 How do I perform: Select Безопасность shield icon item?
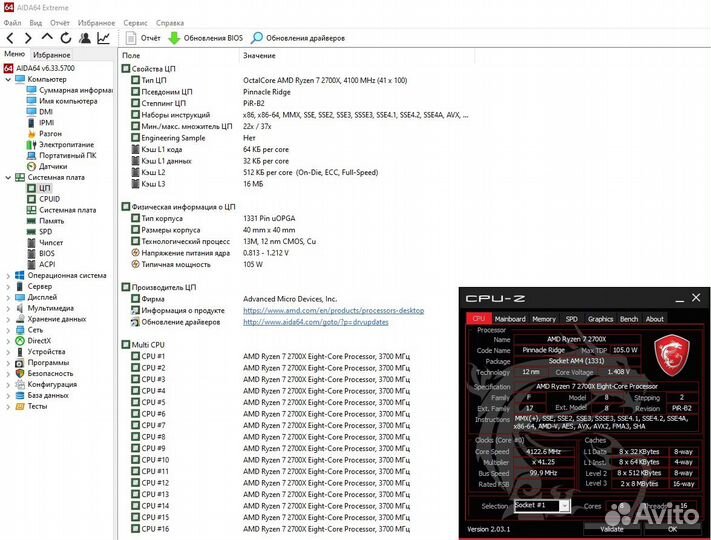click(x=44, y=374)
